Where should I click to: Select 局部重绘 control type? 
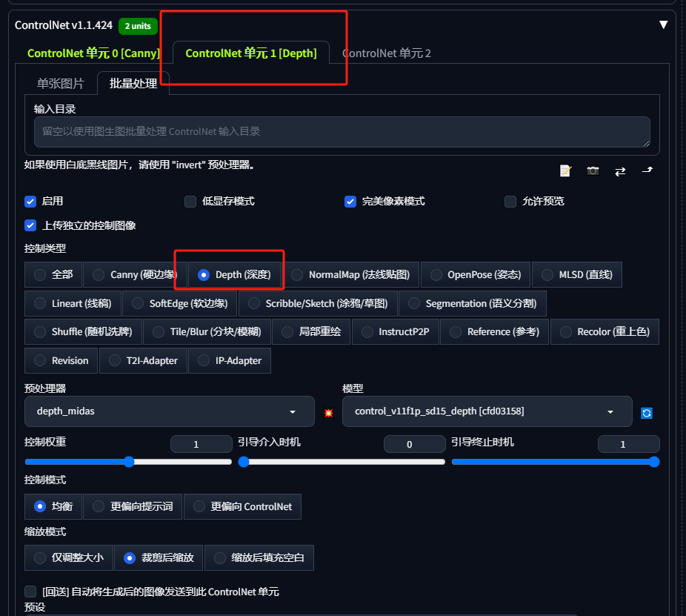311,332
